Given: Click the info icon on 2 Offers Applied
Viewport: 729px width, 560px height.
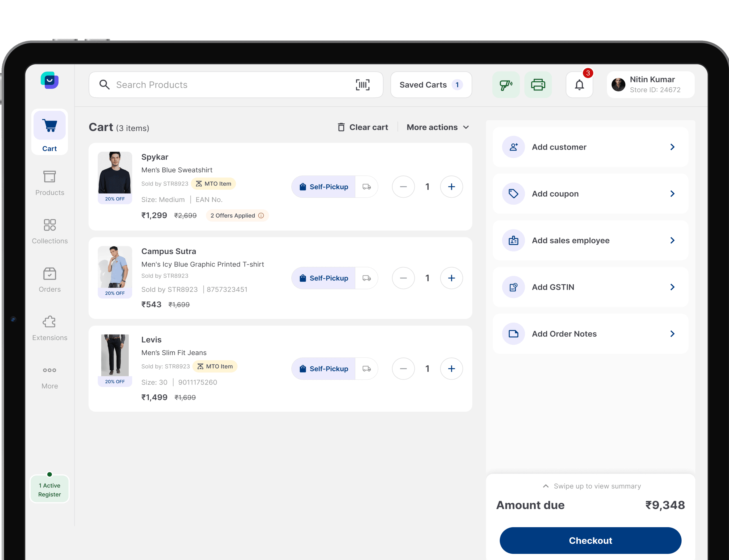Looking at the screenshot, I should 261,216.
